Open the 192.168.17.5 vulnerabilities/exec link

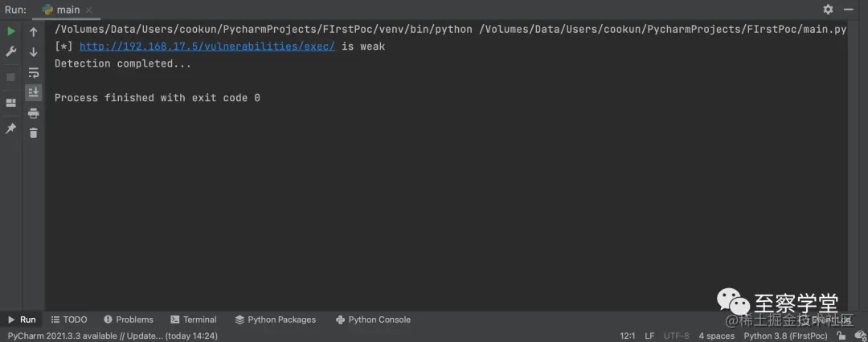(207, 47)
